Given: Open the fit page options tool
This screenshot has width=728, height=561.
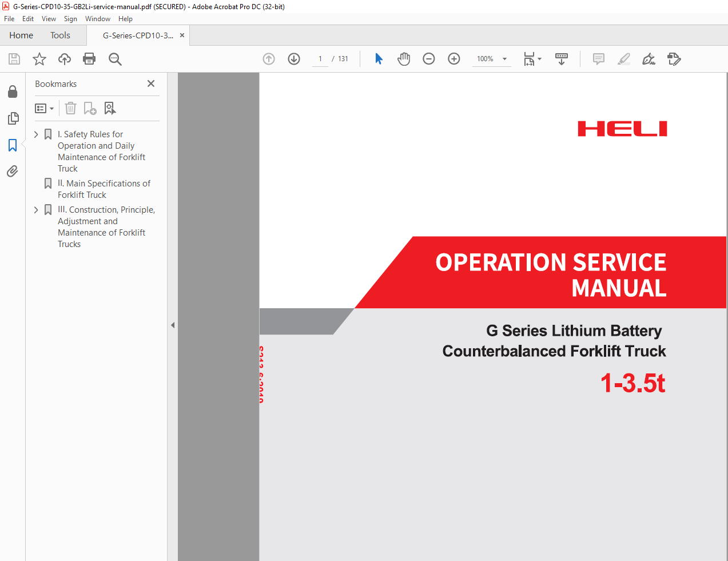Looking at the screenshot, I should (532, 59).
